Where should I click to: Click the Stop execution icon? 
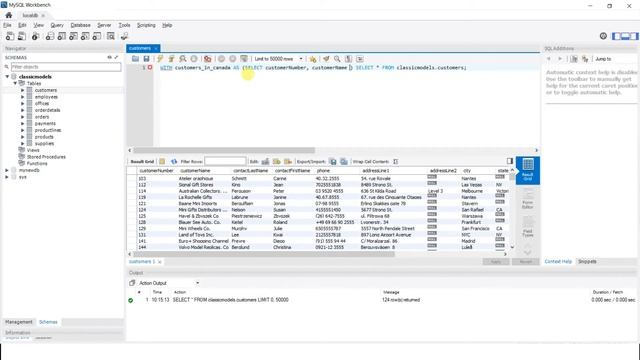point(194,59)
